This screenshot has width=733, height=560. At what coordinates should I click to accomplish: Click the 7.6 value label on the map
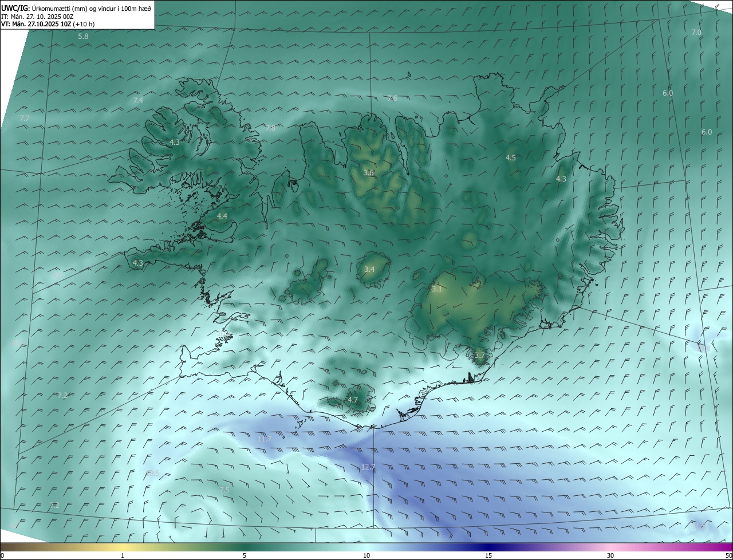coord(392,98)
